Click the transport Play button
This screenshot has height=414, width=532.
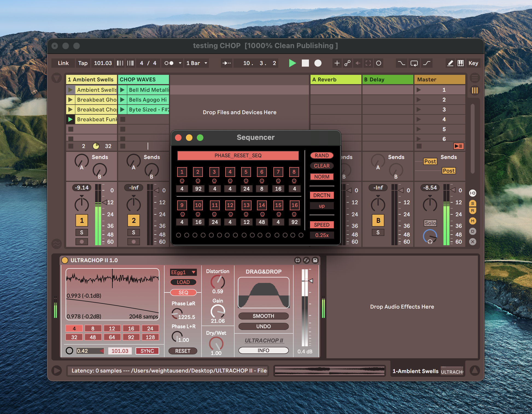click(x=292, y=63)
